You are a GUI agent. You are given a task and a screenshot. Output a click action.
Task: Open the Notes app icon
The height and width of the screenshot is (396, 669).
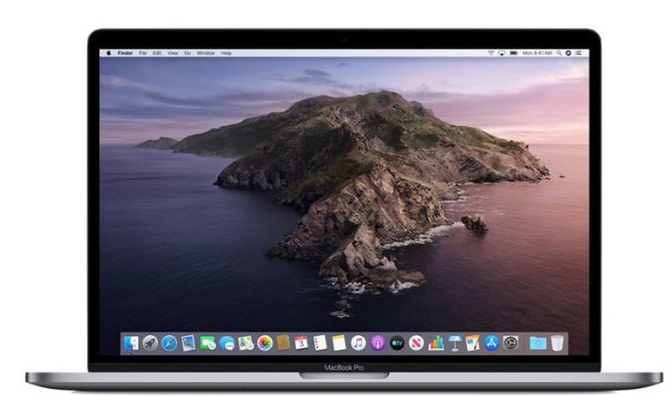click(339, 343)
